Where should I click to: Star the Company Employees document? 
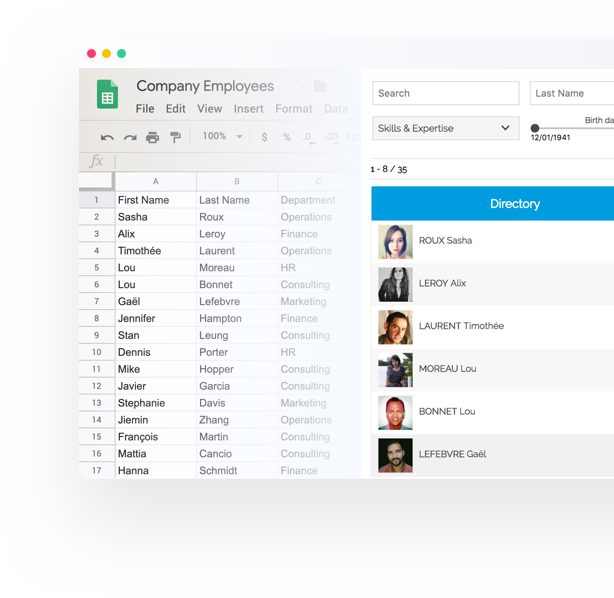tap(298, 86)
